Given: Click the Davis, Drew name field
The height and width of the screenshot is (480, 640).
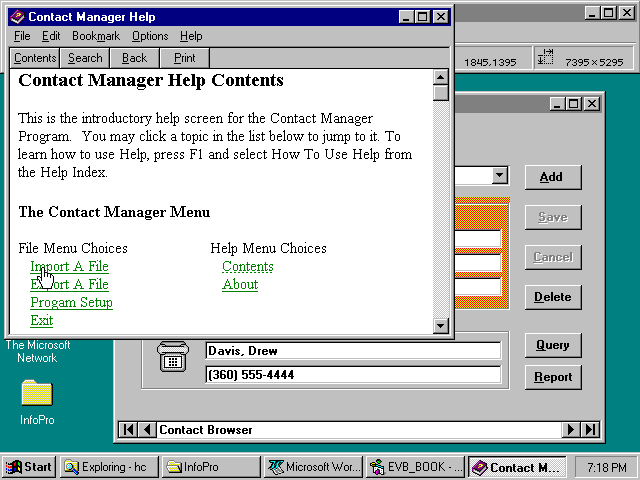Looking at the screenshot, I should pyautogui.click(x=352, y=351).
